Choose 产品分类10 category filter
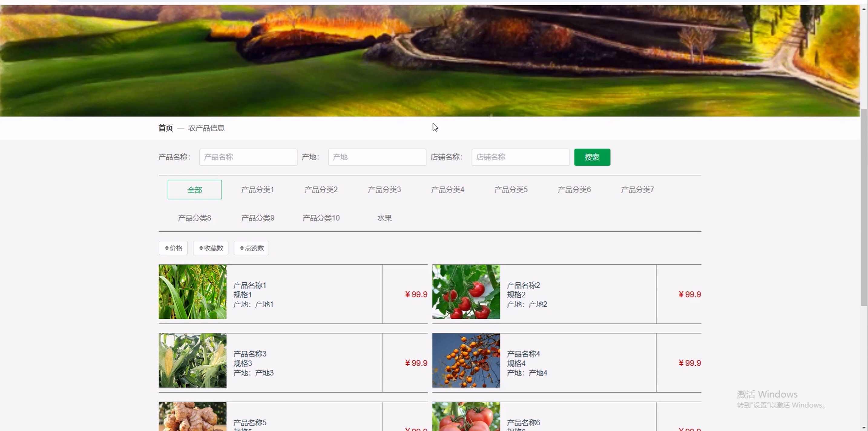This screenshot has width=868, height=431. (x=321, y=218)
